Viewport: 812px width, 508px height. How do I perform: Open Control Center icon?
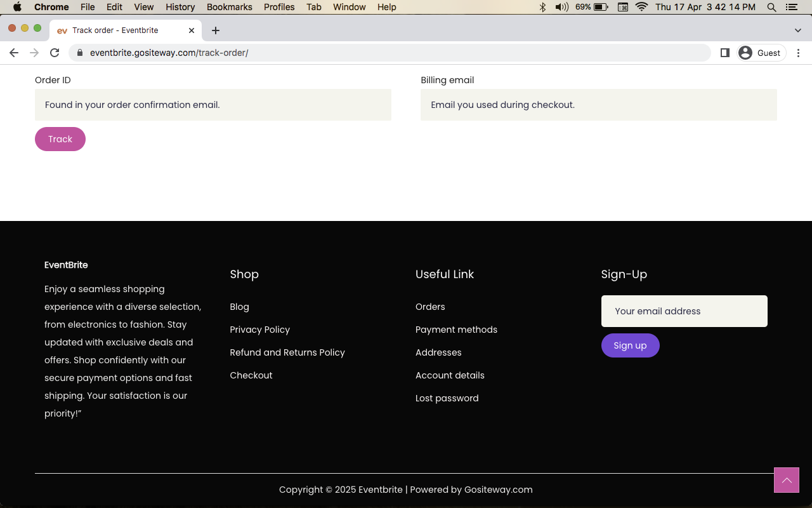pyautogui.click(x=791, y=7)
